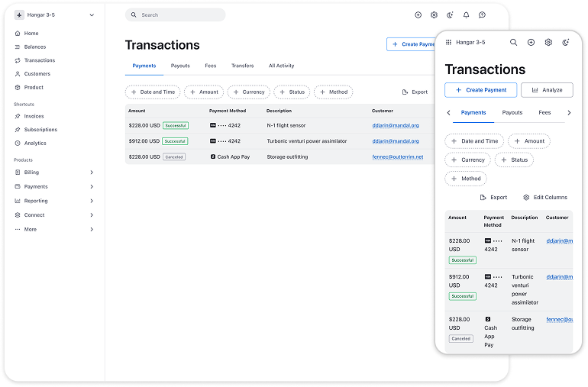Expand More in the sidebar
The image size is (588, 387).
coord(54,230)
